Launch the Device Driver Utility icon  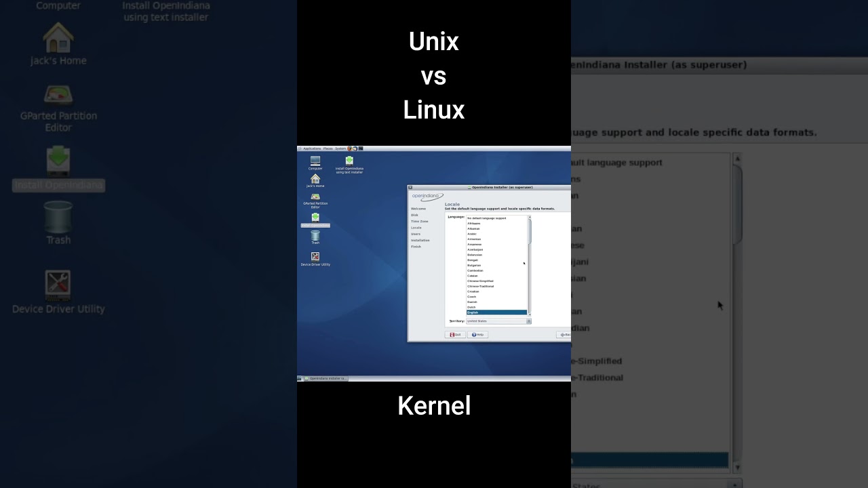pyautogui.click(x=315, y=259)
